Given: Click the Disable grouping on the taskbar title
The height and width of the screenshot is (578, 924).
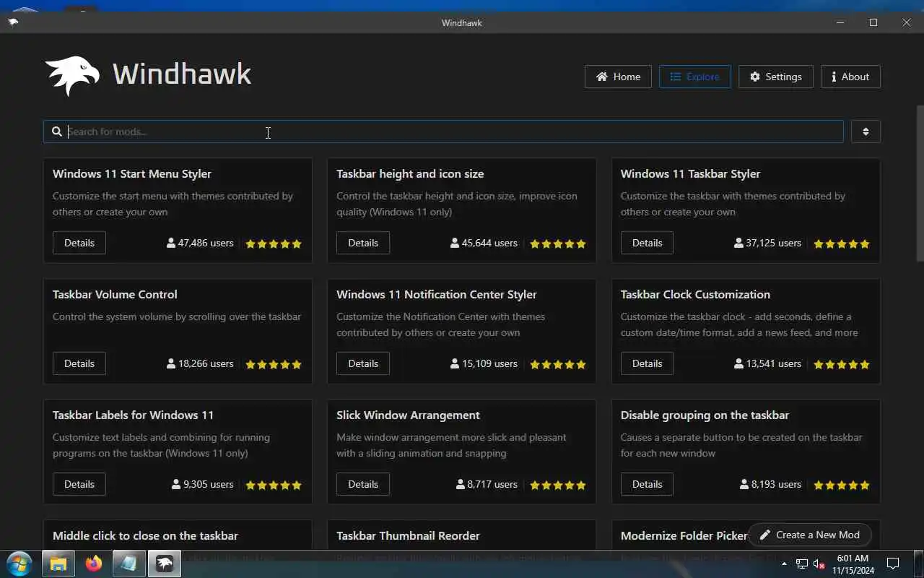Looking at the screenshot, I should [705, 415].
